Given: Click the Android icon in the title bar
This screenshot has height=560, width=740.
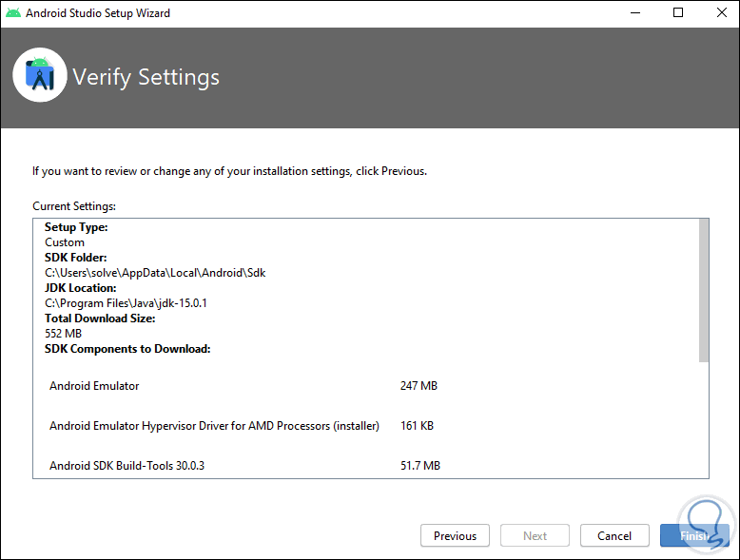Looking at the screenshot, I should [13, 13].
